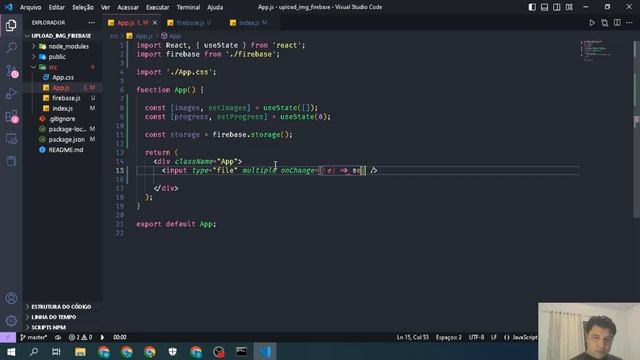640x360 pixels.
Task: Open Task View on the taskbar
Action: pyautogui.click(x=56, y=351)
